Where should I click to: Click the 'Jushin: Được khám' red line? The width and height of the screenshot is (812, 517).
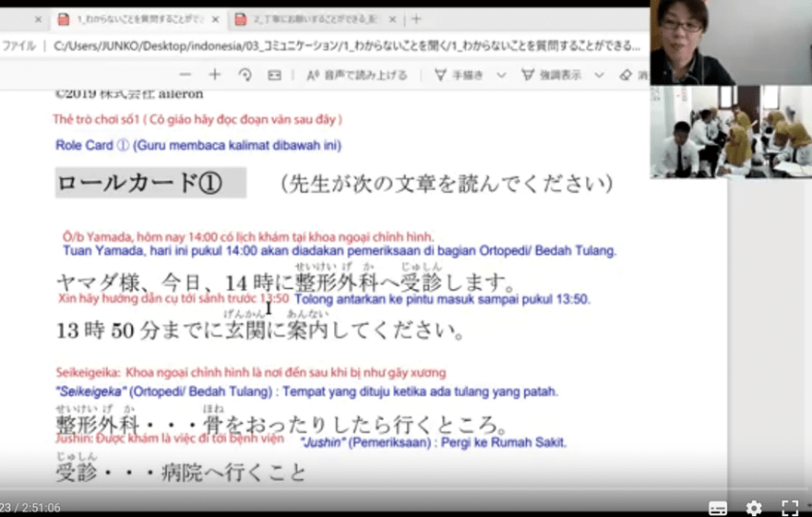pos(170,439)
